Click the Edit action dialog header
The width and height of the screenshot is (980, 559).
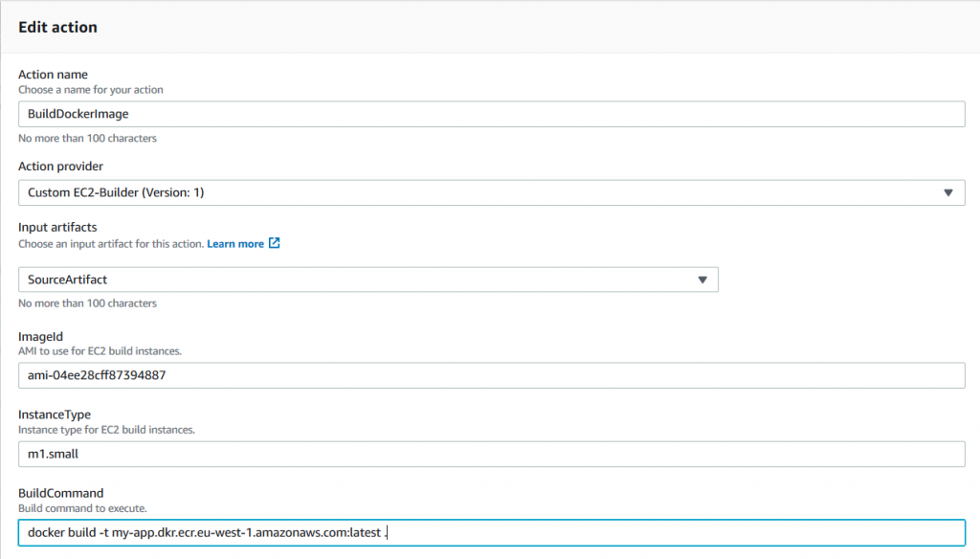[58, 27]
